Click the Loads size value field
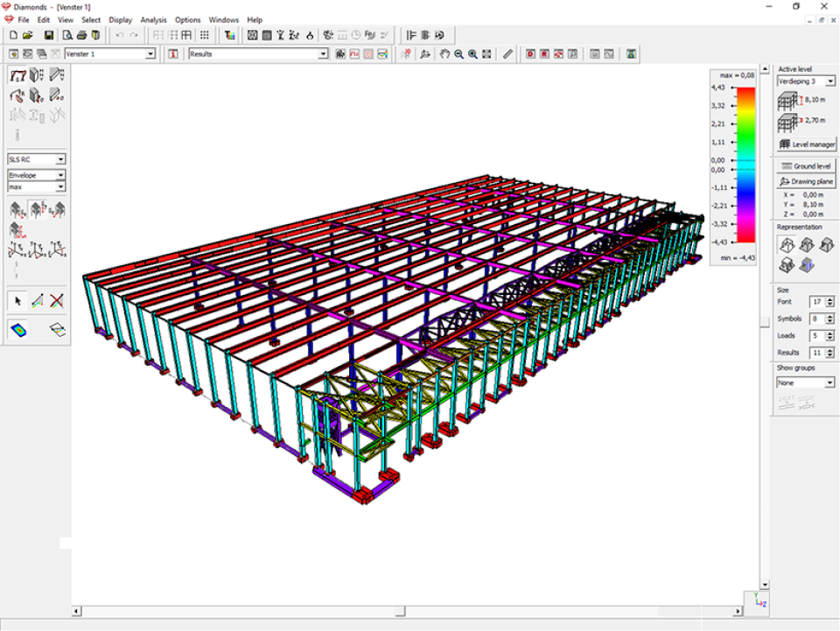Screen dimensions: 840x631 [816, 336]
